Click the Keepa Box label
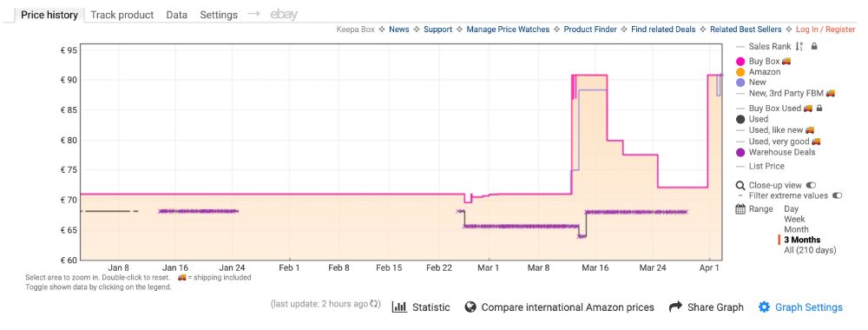868x330 pixels. (x=355, y=30)
